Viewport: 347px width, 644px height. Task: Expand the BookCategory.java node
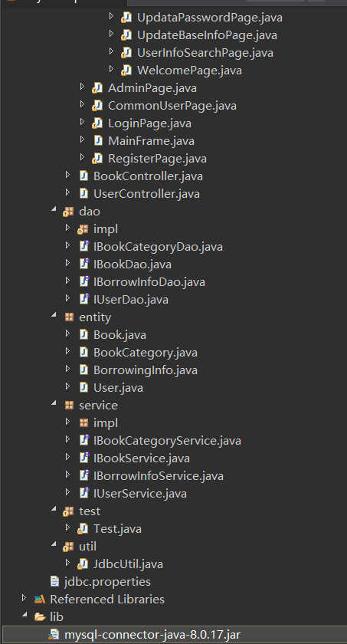[x=67, y=351]
